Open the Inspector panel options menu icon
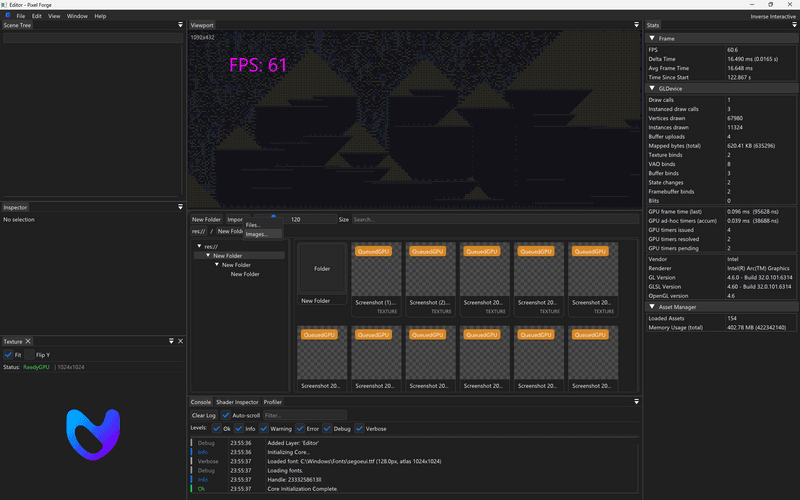 (180, 208)
